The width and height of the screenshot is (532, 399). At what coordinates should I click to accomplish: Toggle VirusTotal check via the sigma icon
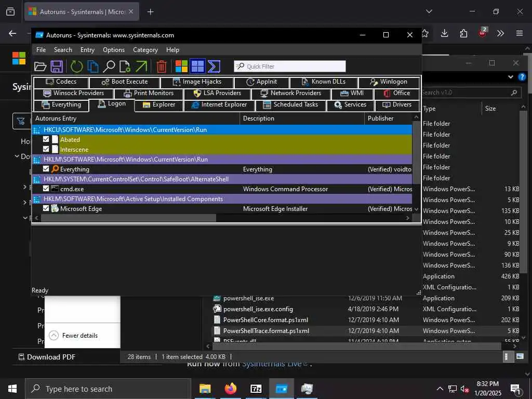point(214,66)
